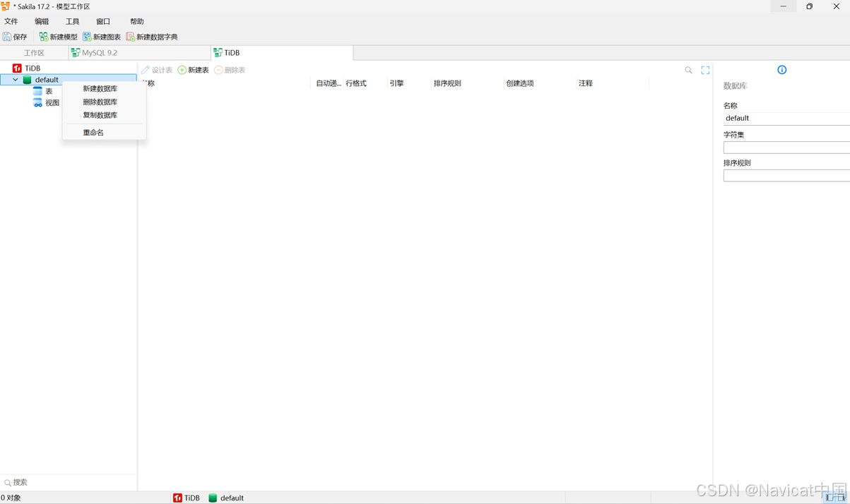Click the TiDB icon in the status bar
Screen dimensions: 850x504
pos(177,498)
